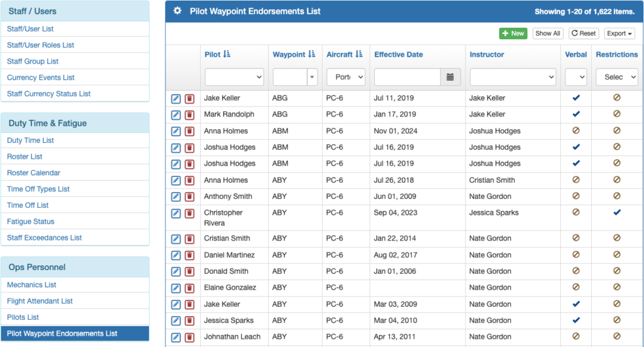Toggle Verbal status for Jessica Sparks row

pyautogui.click(x=575, y=321)
